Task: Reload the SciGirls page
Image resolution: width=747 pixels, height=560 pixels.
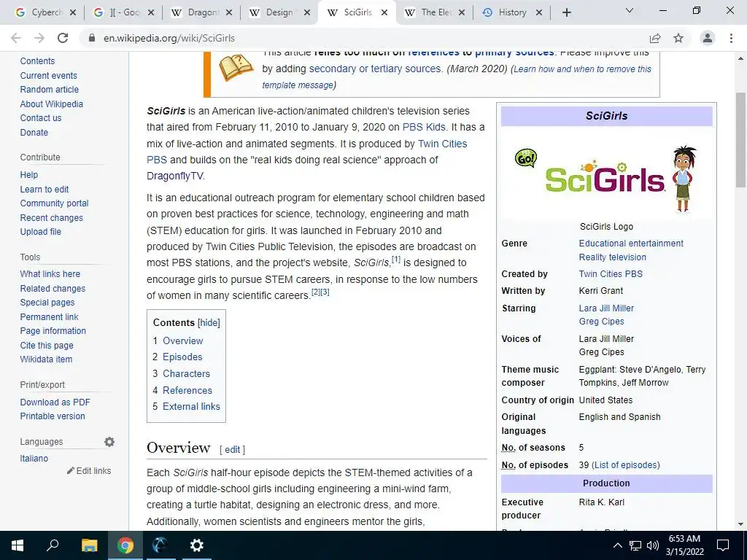Action: (x=63, y=38)
